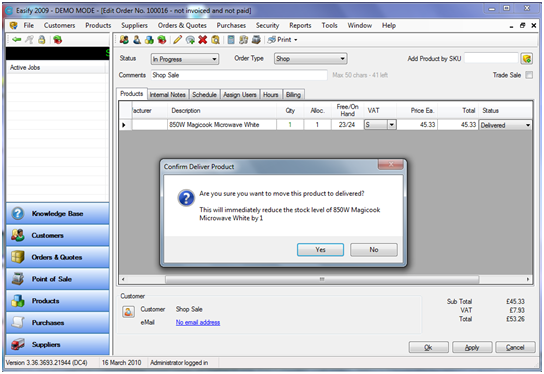Click the Cancel button at bottom
The image size is (544, 374).
515,347
